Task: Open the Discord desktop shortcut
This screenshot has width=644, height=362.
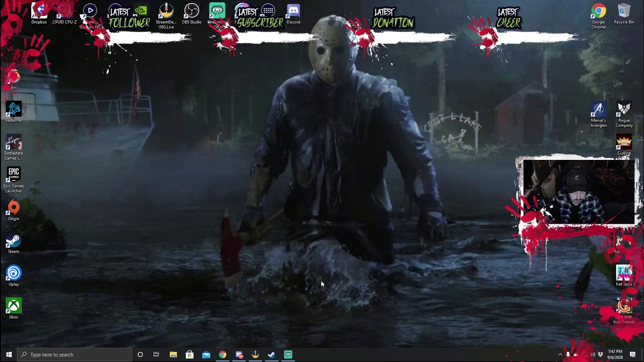Action: pos(293,13)
